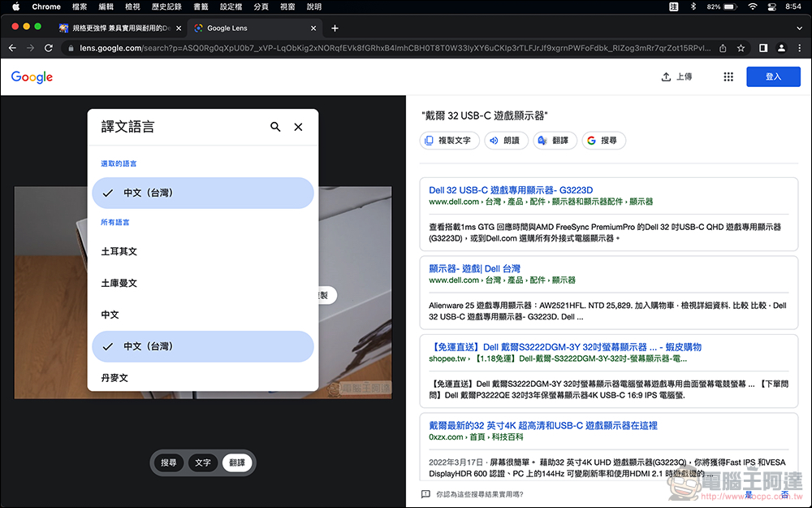812x508 pixels.
Task: Open the 視窗 menu
Action: click(x=287, y=7)
